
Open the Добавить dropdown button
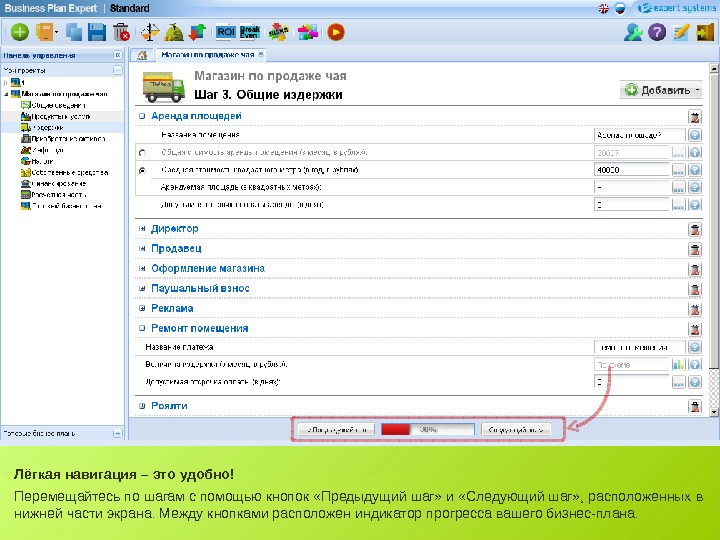pos(661,90)
